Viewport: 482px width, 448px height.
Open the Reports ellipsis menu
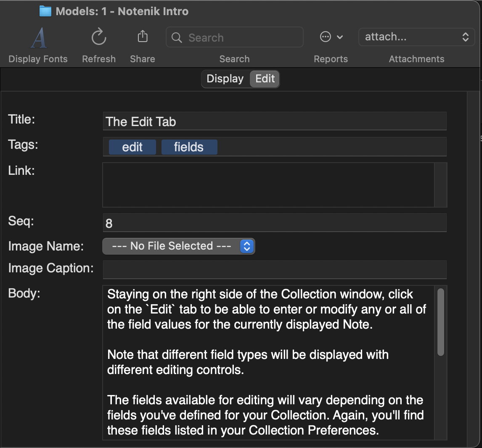[326, 37]
